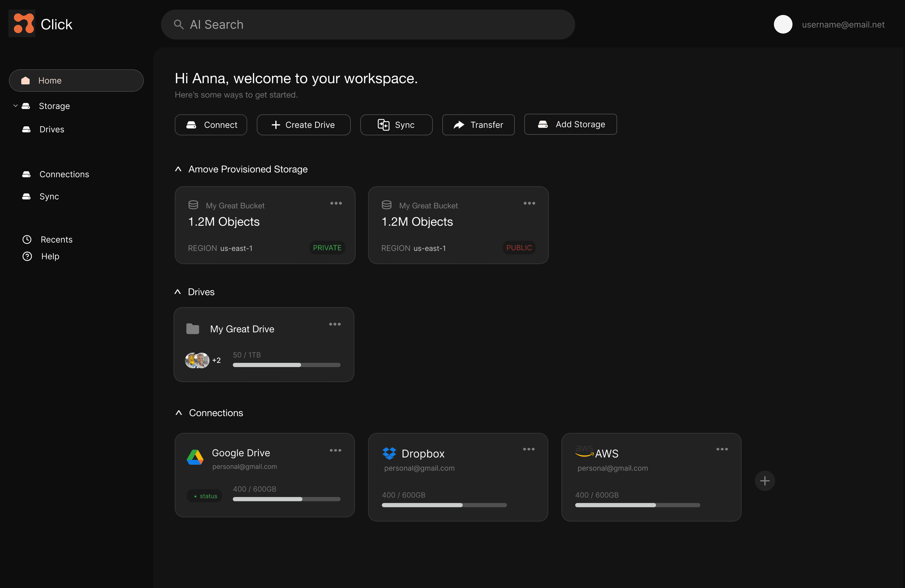
Task: Open AWS connection options menu
Action: (722, 449)
